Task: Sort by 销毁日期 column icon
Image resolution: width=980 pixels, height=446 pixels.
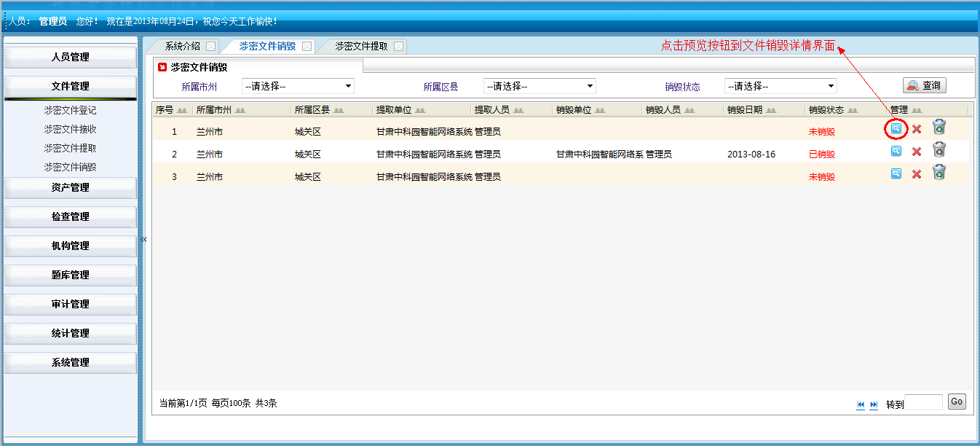Action: pyautogui.click(x=771, y=111)
